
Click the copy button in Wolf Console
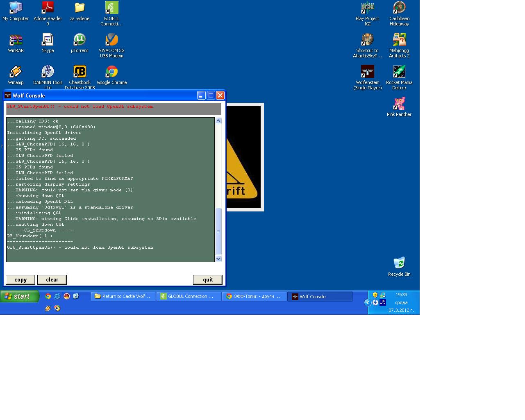(x=20, y=280)
